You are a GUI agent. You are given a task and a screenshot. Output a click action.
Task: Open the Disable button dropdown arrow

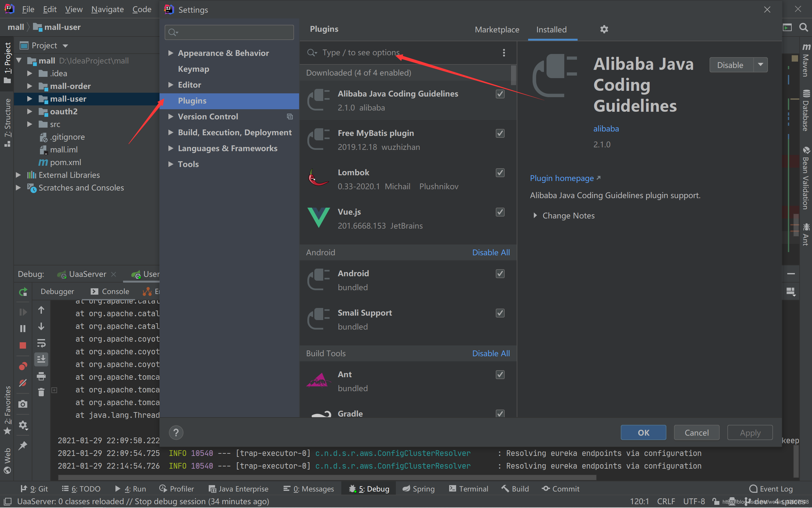[760, 65]
